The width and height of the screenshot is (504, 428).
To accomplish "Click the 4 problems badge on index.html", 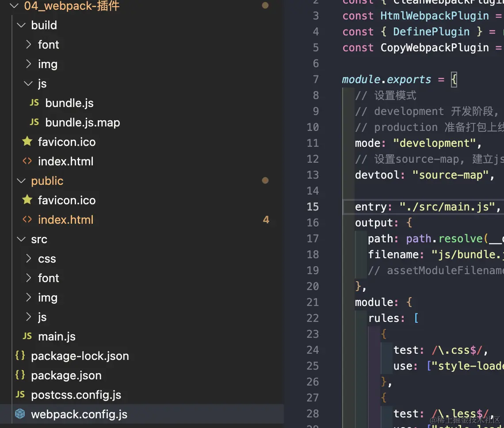I will click(x=266, y=220).
